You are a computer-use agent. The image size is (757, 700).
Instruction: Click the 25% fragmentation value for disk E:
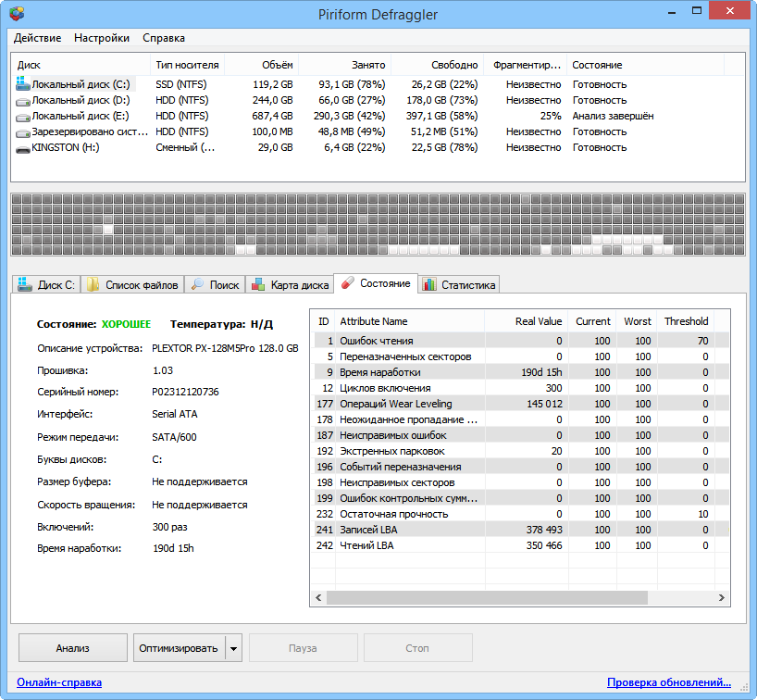pyautogui.click(x=551, y=116)
